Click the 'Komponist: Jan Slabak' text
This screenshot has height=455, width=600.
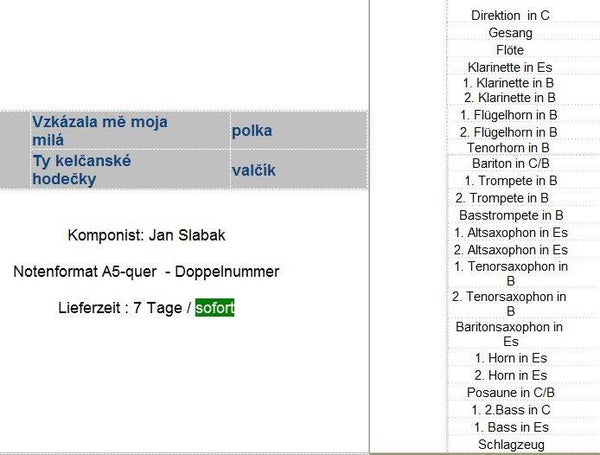pos(146,236)
